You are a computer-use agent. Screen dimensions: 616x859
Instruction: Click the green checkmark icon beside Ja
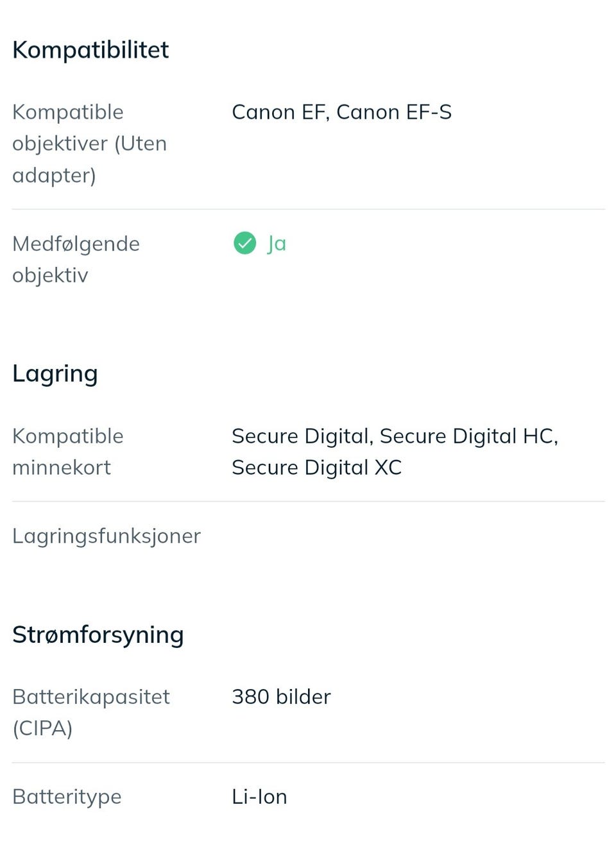tap(244, 243)
